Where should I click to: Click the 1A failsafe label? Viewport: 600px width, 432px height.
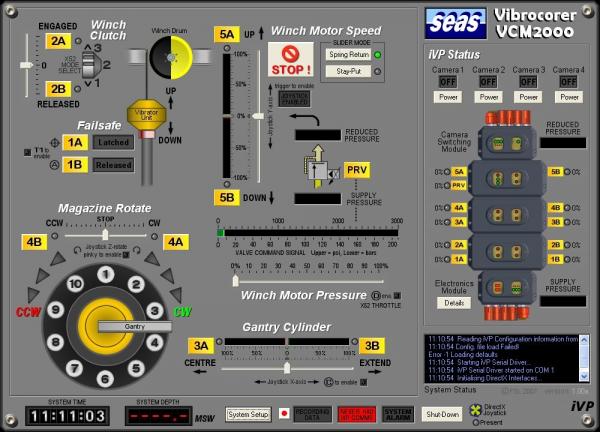(75, 142)
